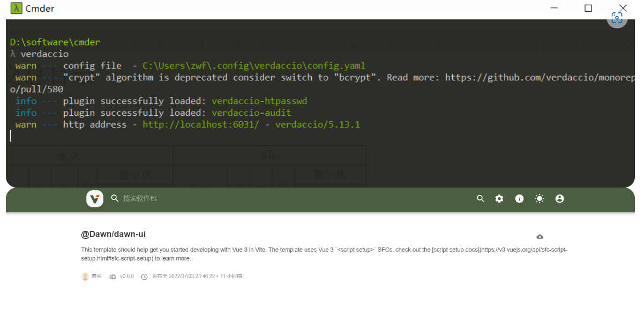Open the info icon in Verdaccio header
Screen dimensions: 644x328
point(519,199)
